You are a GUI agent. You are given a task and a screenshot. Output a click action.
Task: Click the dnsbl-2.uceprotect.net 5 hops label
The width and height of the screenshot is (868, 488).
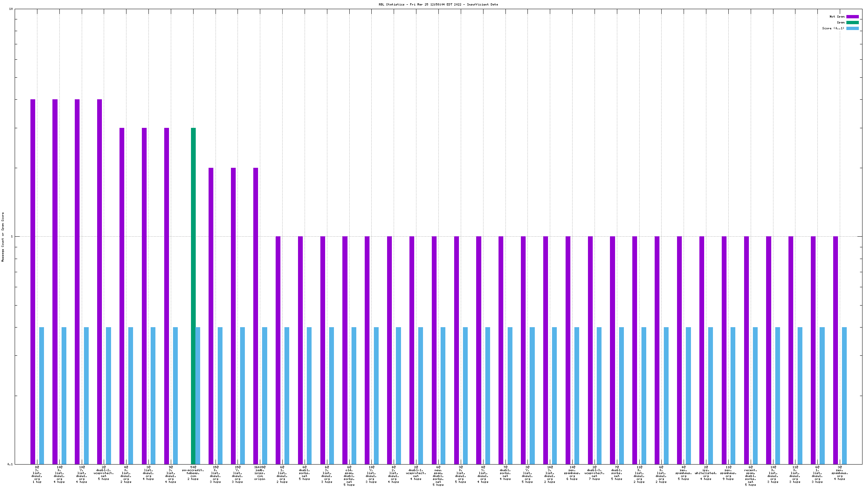tap(104, 473)
